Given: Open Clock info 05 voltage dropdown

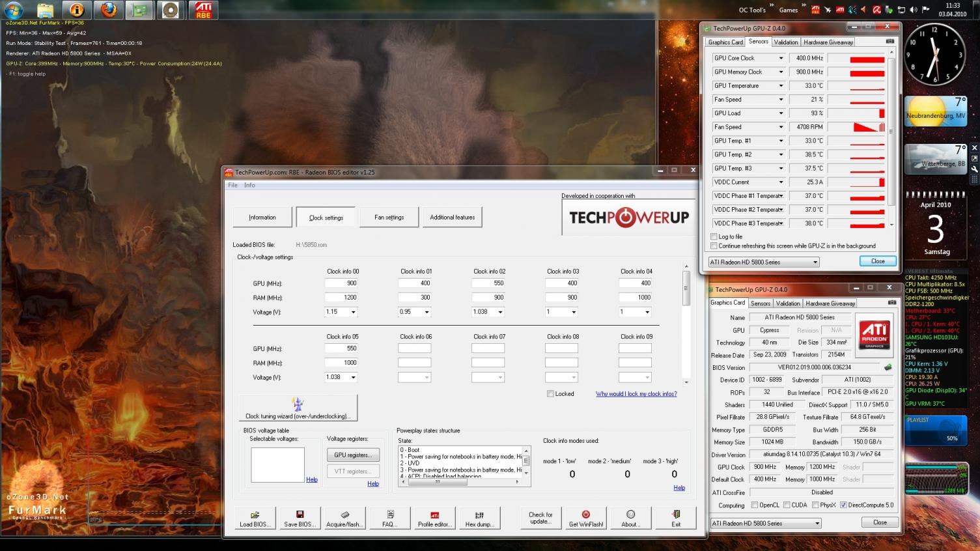Looking at the screenshot, I should 354,377.
